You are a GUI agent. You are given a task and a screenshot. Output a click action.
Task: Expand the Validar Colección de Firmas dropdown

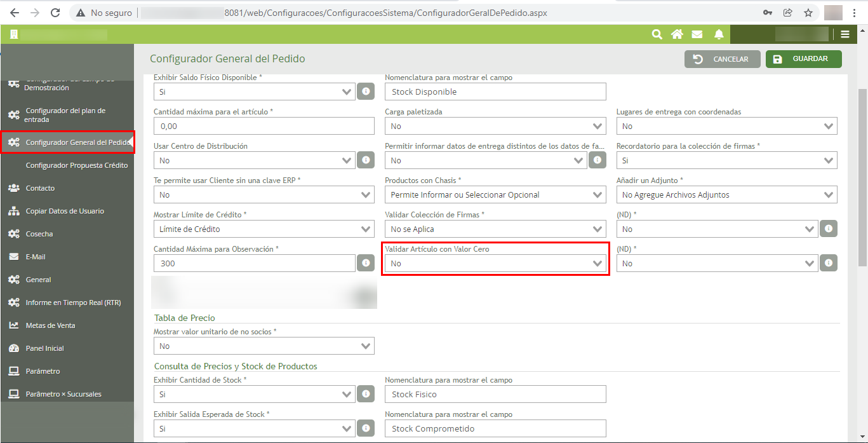(x=495, y=229)
